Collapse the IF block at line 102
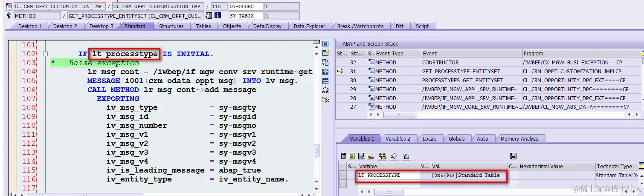The height and width of the screenshot is (196, 644). [x=45, y=54]
